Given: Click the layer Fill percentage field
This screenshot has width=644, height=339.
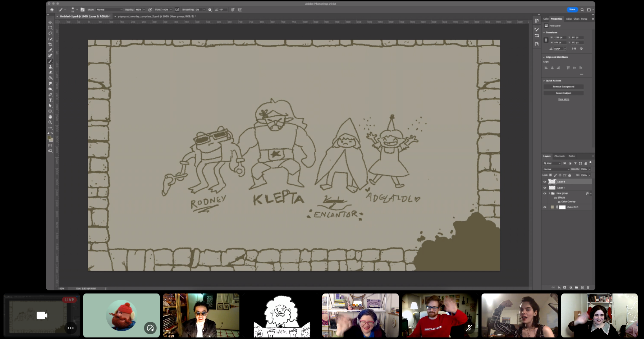Looking at the screenshot, I should coord(584,175).
